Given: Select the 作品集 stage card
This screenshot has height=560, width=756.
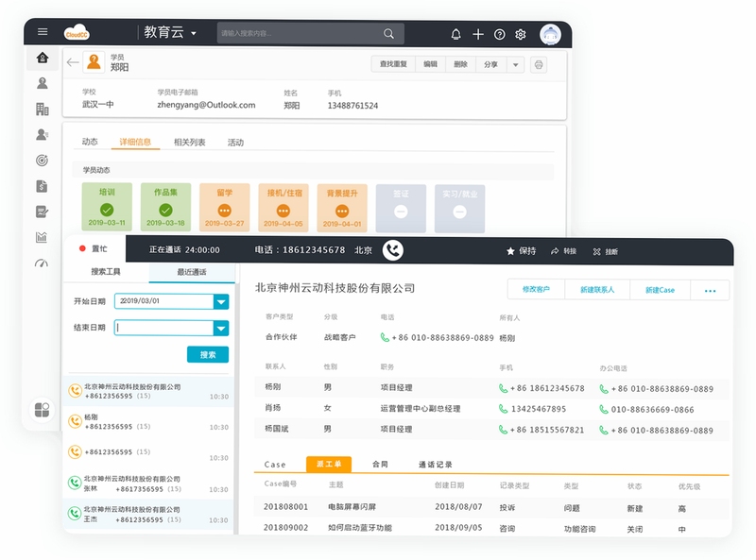Looking at the screenshot, I should pyautogui.click(x=166, y=207).
